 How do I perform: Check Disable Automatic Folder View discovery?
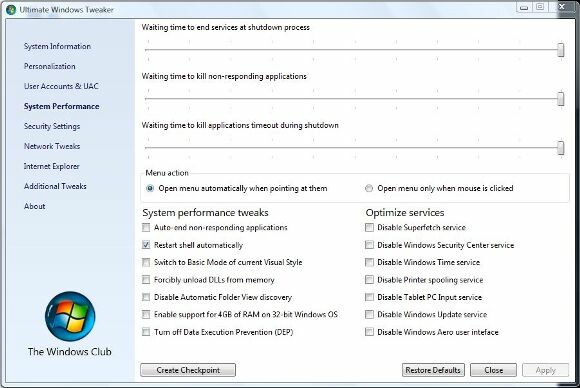point(146,297)
